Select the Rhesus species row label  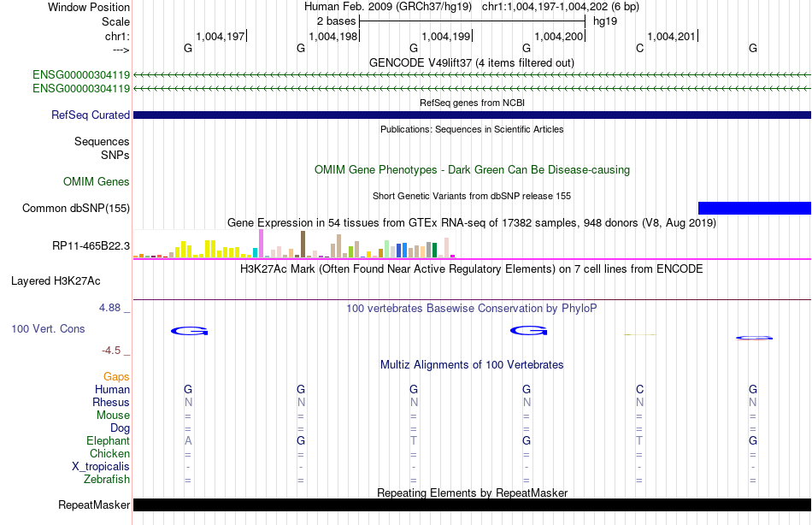[111, 402]
